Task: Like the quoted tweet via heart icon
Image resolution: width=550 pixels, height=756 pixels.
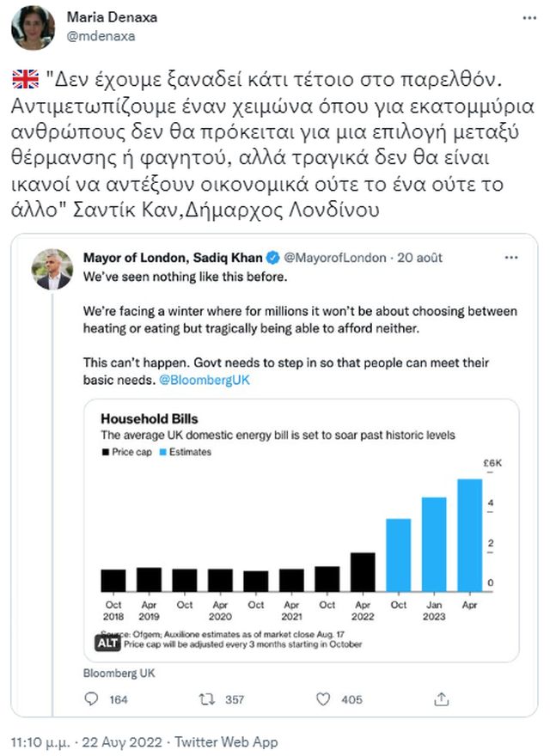Action: 323,699
